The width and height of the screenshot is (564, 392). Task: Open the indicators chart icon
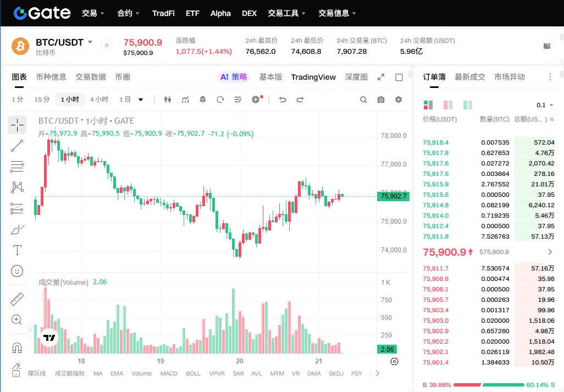[x=185, y=100]
